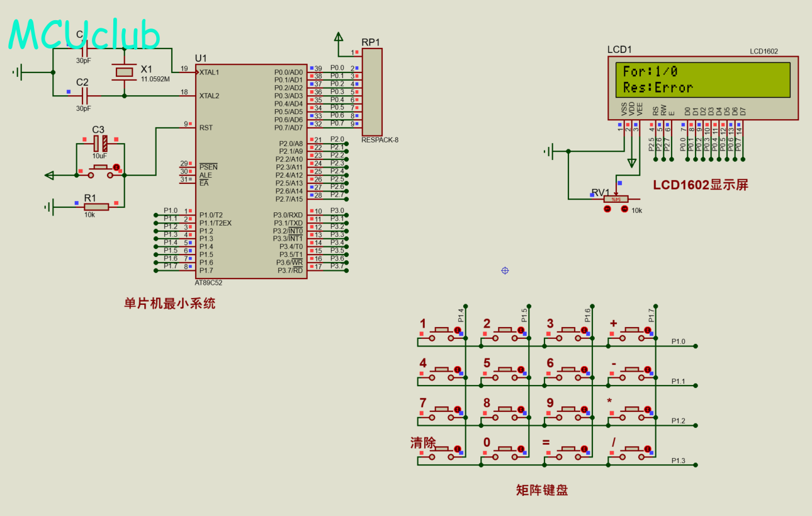Toggle the red latch dot on key 5
This screenshot has height=516, width=812.
(x=521, y=369)
